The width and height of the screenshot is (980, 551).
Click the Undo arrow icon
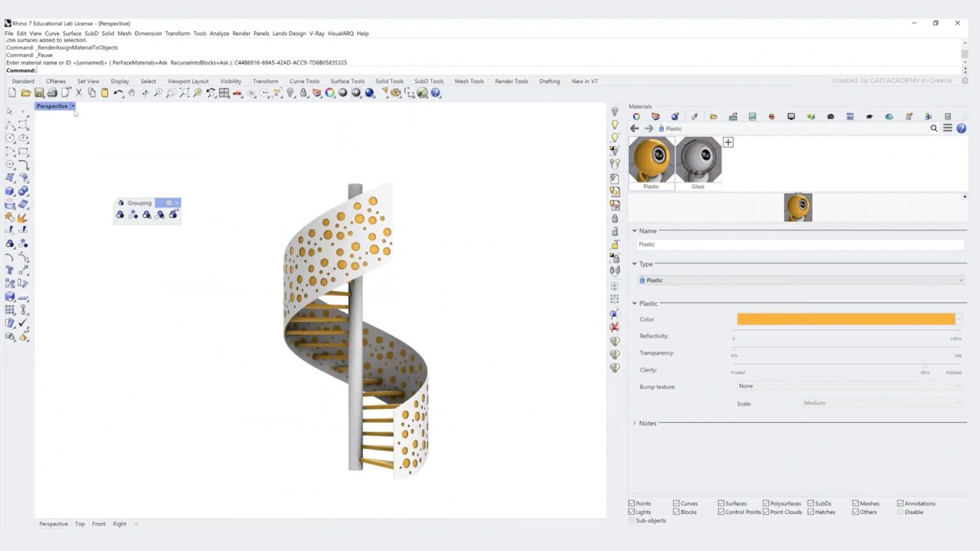pyautogui.click(x=118, y=93)
